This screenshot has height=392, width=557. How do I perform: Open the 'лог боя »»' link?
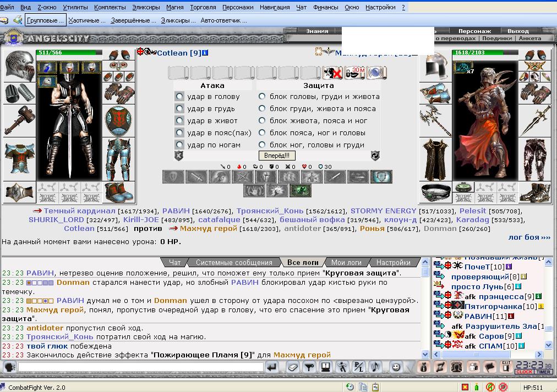[x=529, y=238]
